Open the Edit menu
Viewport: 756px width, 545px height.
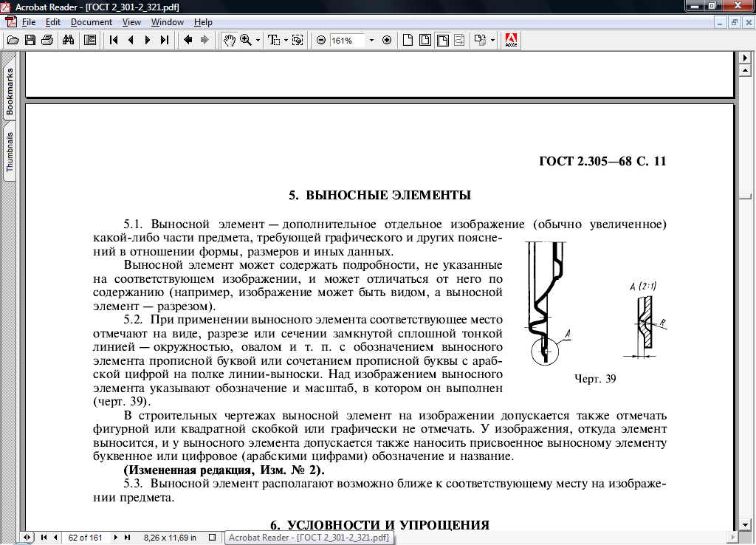click(x=53, y=22)
